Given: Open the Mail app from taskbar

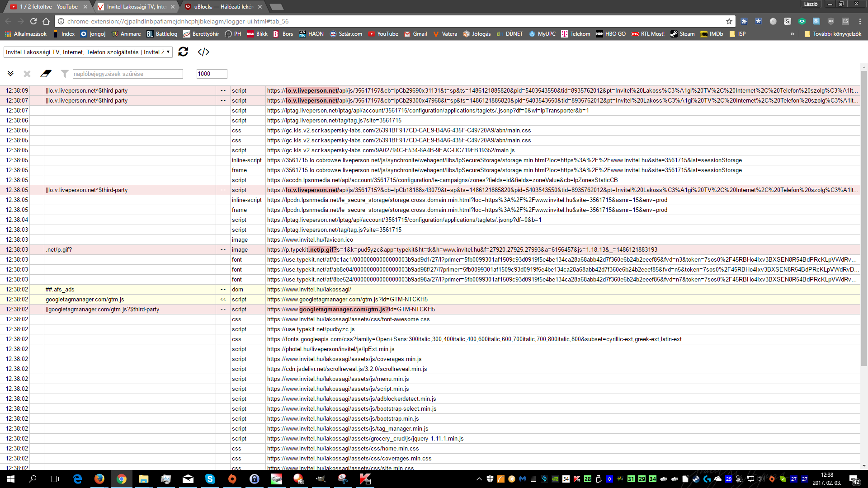Looking at the screenshot, I should pyautogui.click(x=188, y=479).
